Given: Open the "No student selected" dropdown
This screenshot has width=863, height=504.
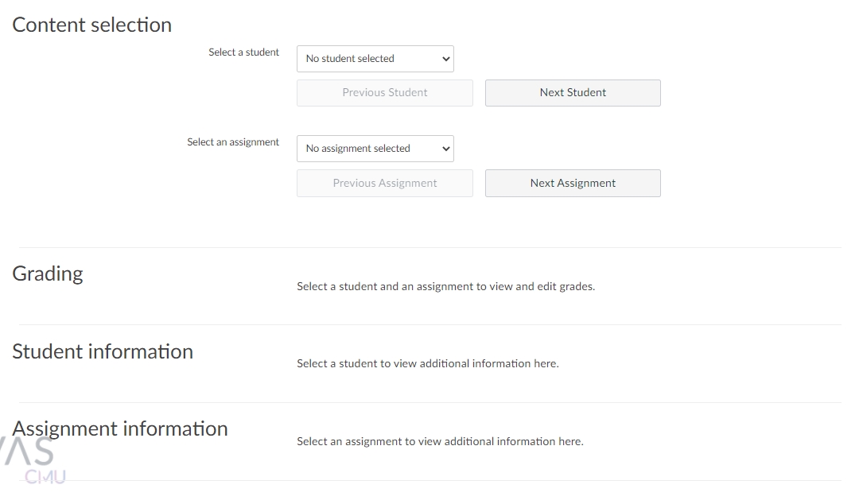Looking at the screenshot, I should pyautogui.click(x=375, y=59).
